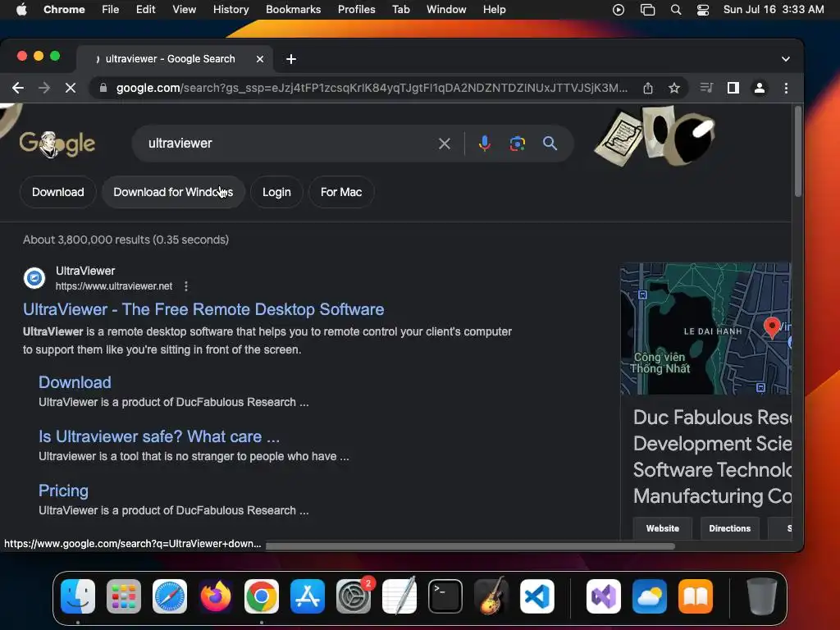Click the horizontal page scrollbar
The height and width of the screenshot is (630, 840).
[x=470, y=546]
